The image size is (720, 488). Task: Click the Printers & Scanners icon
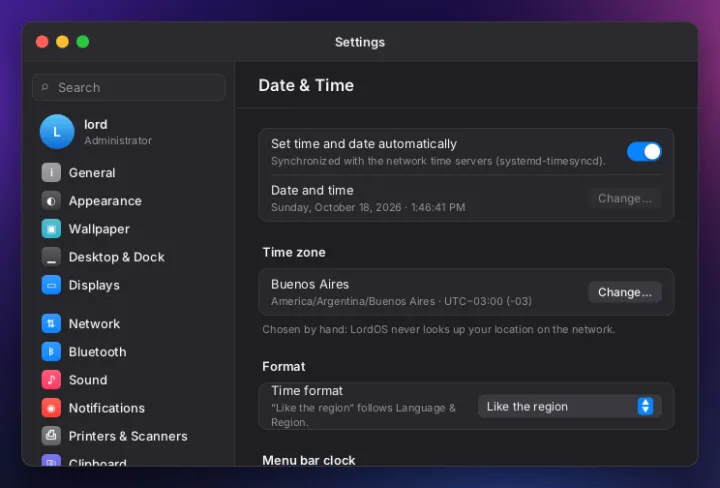point(51,436)
